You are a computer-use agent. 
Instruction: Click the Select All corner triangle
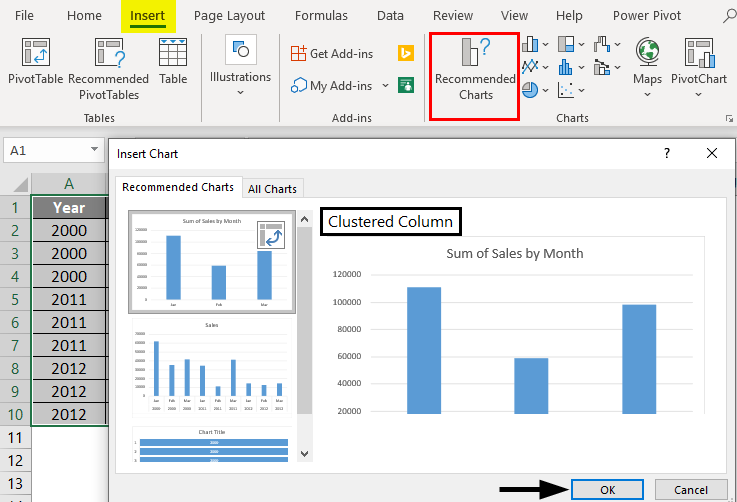(x=20, y=184)
